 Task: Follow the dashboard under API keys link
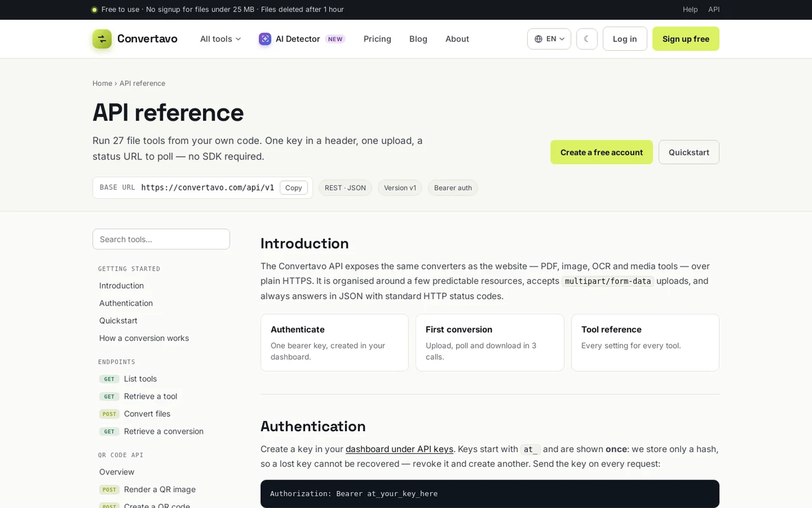(x=400, y=449)
